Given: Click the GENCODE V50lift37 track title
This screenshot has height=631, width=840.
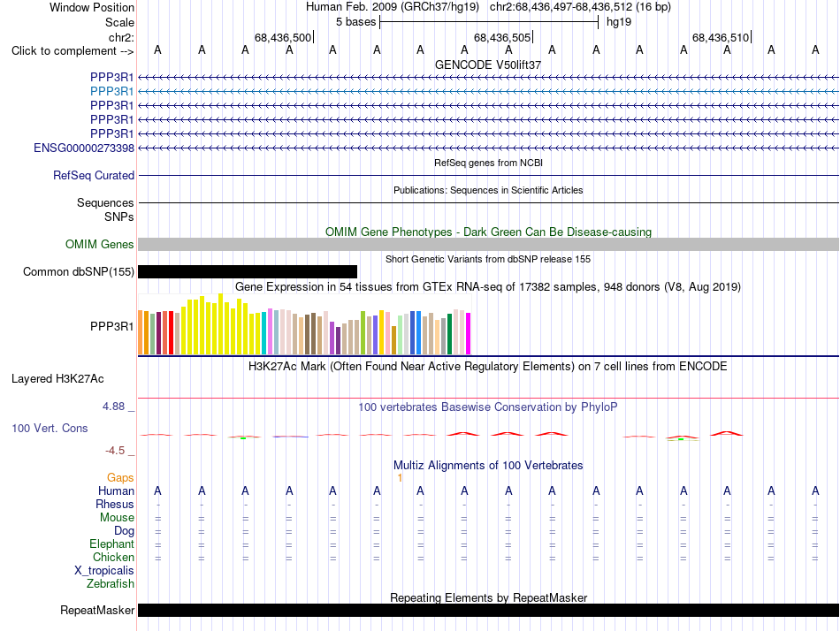Looking at the screenshot, I should click(x=488, y=65).
